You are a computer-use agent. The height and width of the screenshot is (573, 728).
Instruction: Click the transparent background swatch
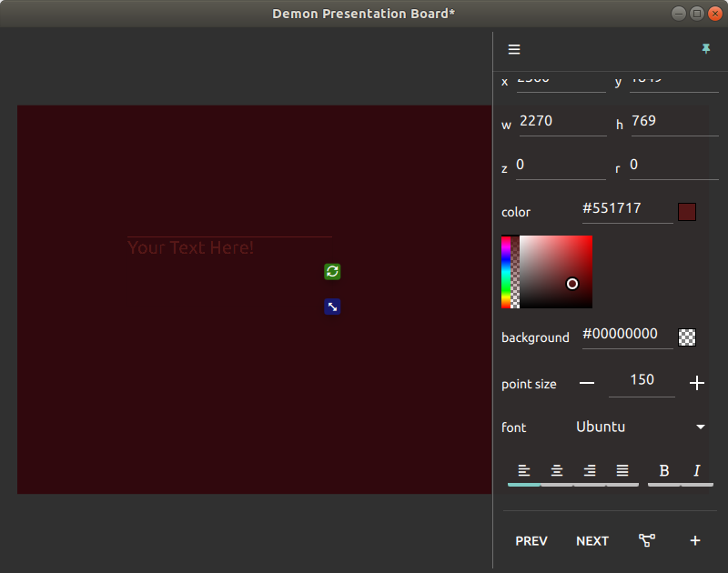coord(688,337)
